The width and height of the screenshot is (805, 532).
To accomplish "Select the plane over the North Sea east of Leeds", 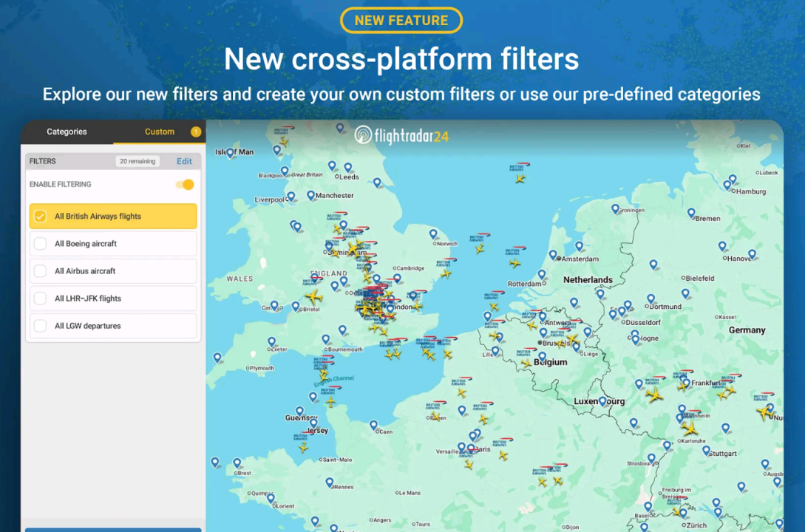I will (x=520, y=179).
